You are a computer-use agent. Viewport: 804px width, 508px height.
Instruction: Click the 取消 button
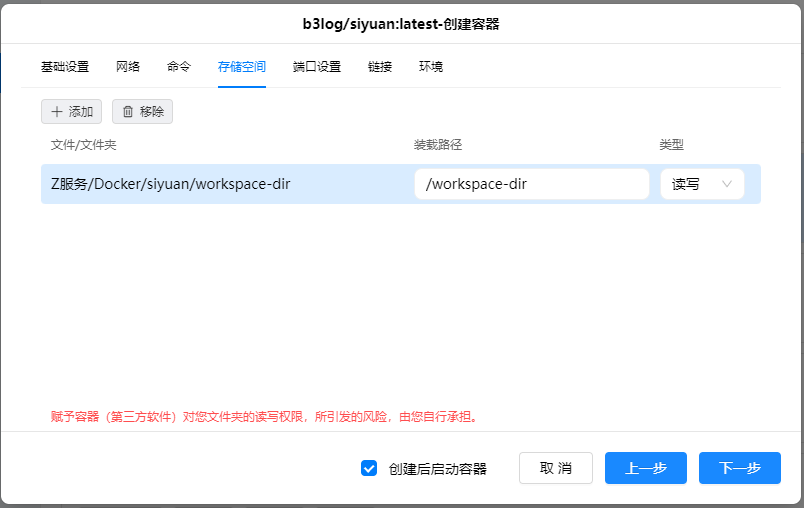pyautogui.click(x=556, y=468)
